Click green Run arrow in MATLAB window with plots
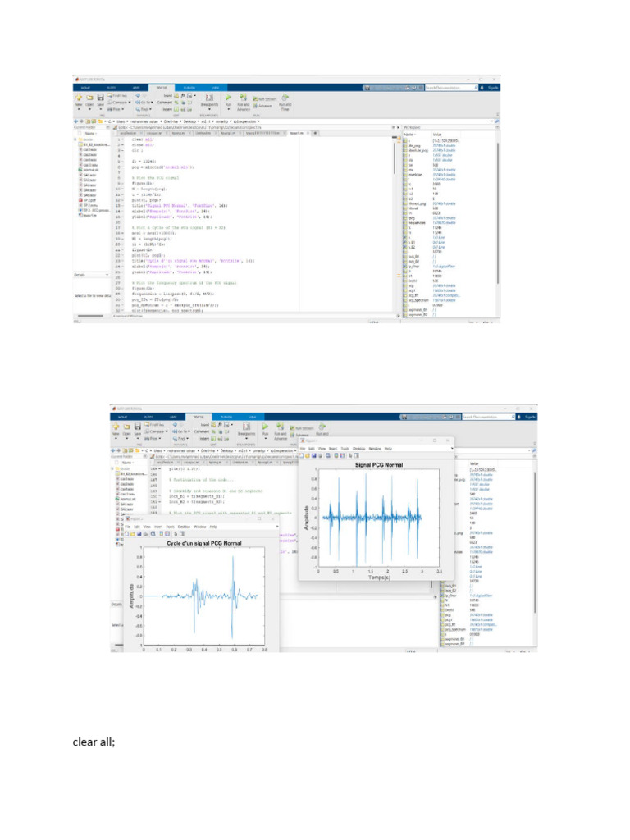The image size is (630, 840). [x=265, y=427]
